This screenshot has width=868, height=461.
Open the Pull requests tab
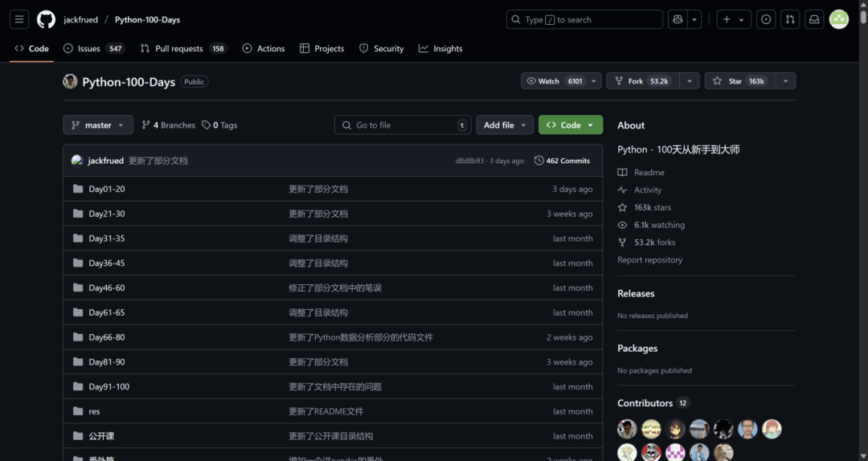click(x=184, y=49)
